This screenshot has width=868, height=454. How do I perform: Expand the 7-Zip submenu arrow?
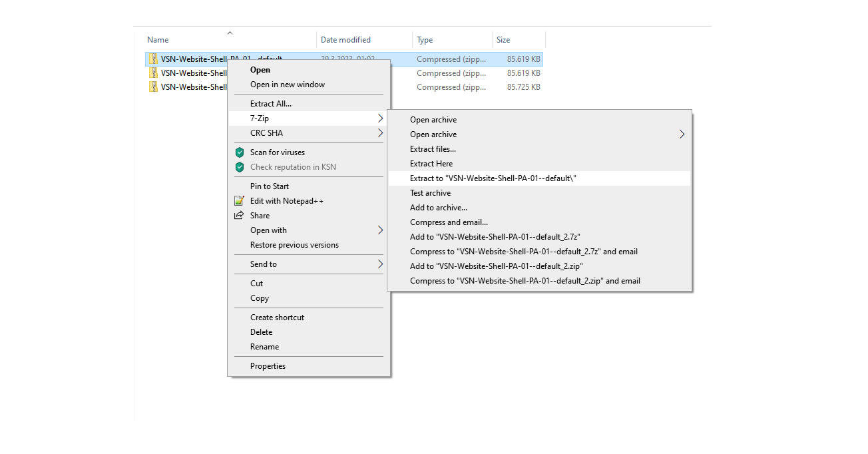[380, 118]
